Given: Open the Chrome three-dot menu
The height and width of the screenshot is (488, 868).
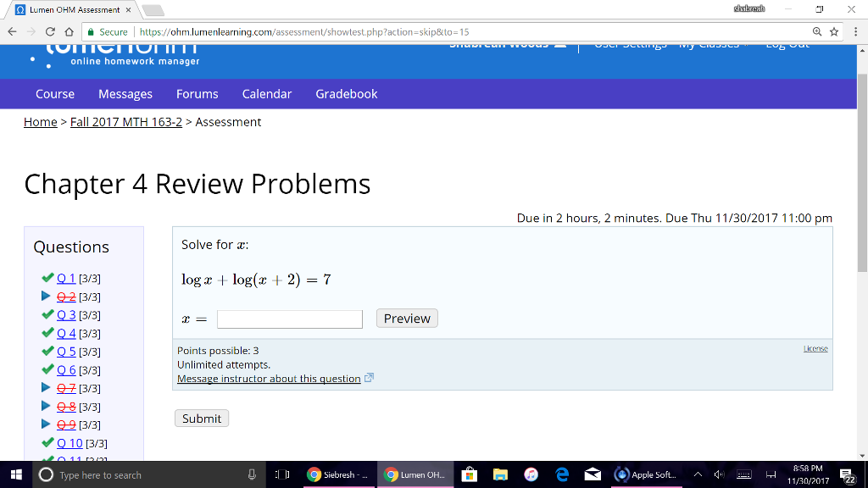Looking at the screenshot, I should 854,31.
